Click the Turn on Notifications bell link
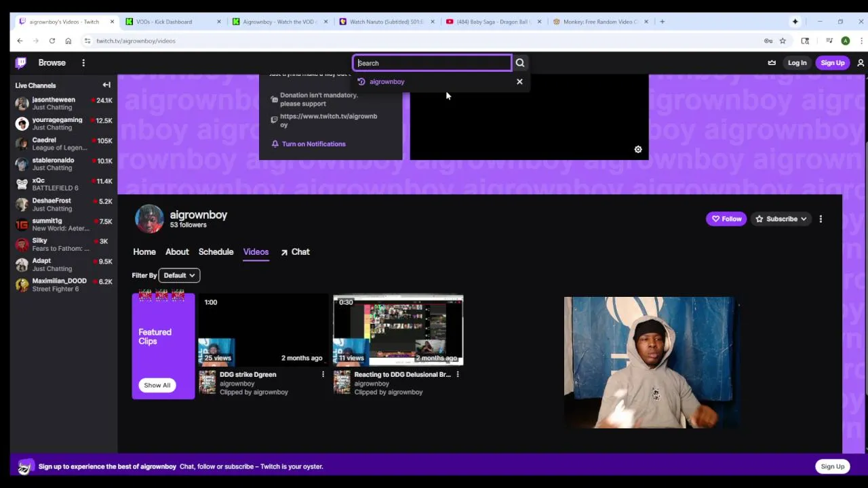The image size is (868, 488). pyautogui.click(x=309, y=144)
